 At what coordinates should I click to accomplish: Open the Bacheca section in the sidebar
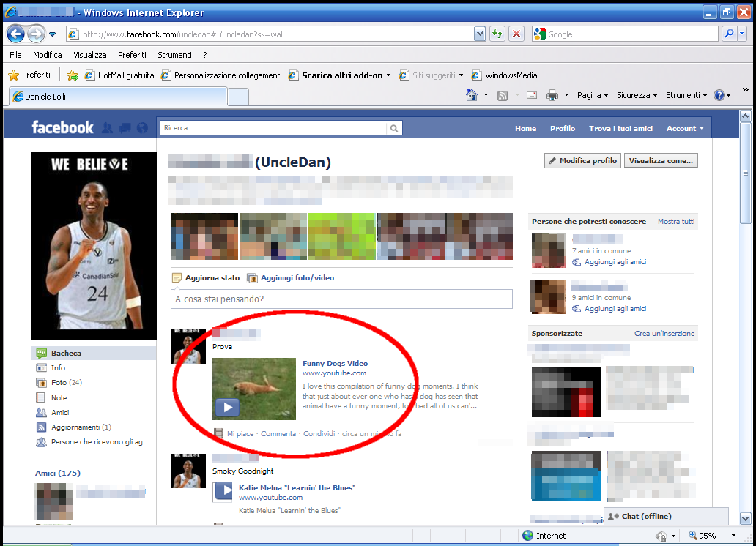pyautogui.click(x=94, y=354)
